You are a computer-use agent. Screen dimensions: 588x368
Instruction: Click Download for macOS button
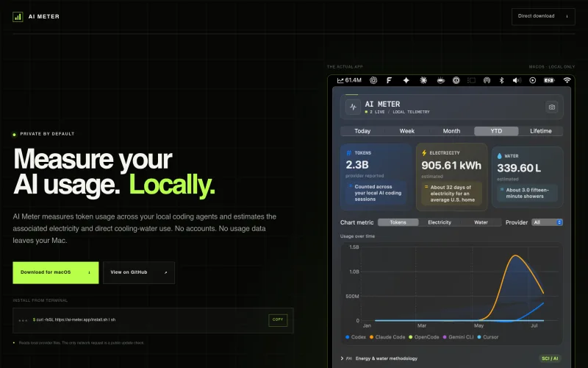pyautogui.click(x=56, y=272)
